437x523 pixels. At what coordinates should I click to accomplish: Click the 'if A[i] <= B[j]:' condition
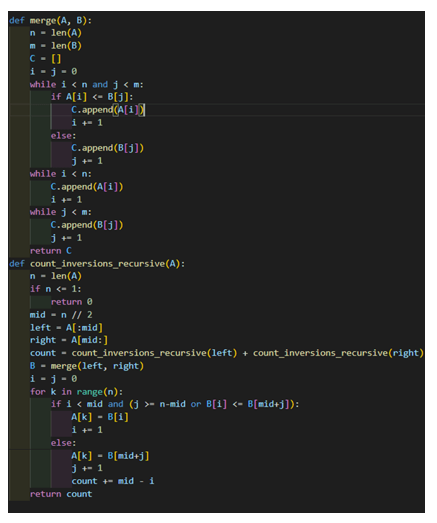pyautogui.click(x=92, y=97)
